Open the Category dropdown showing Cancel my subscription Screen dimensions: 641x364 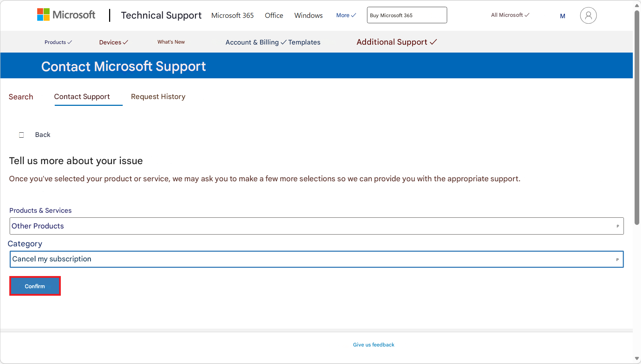pyautogui.click(x=316, y=259)
